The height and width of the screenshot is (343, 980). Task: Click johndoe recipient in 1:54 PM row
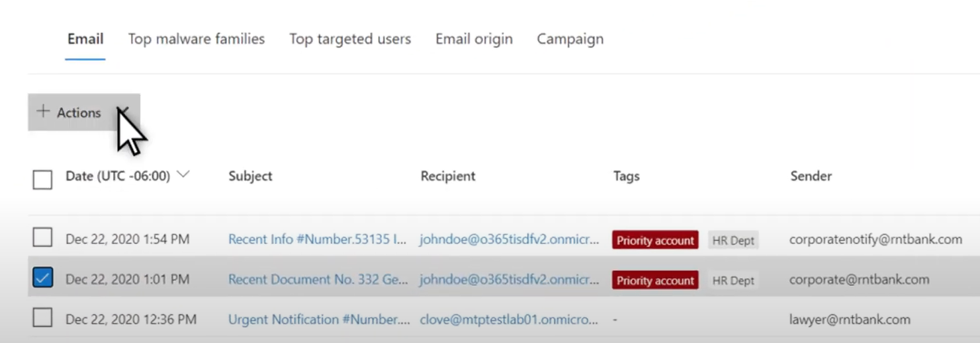point(509,239)
